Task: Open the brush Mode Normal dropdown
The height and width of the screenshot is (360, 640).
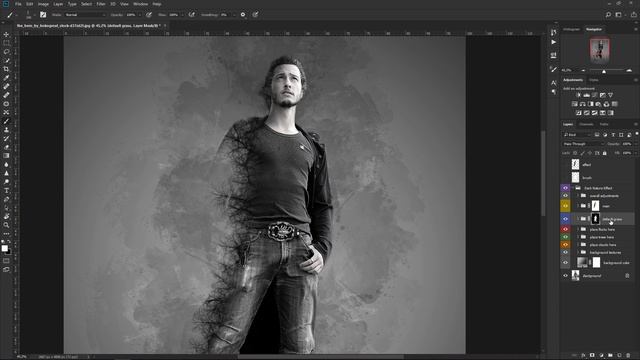Action: click(x=85, y=15)
